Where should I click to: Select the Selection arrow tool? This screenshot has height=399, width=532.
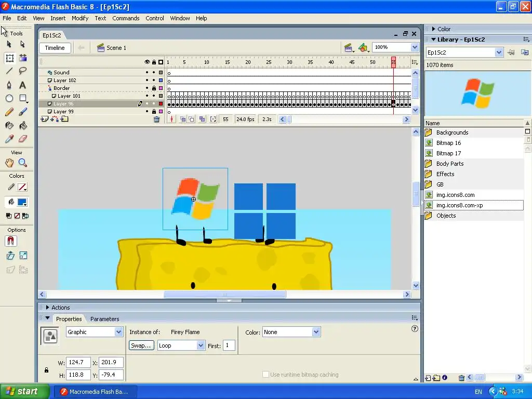9,44
